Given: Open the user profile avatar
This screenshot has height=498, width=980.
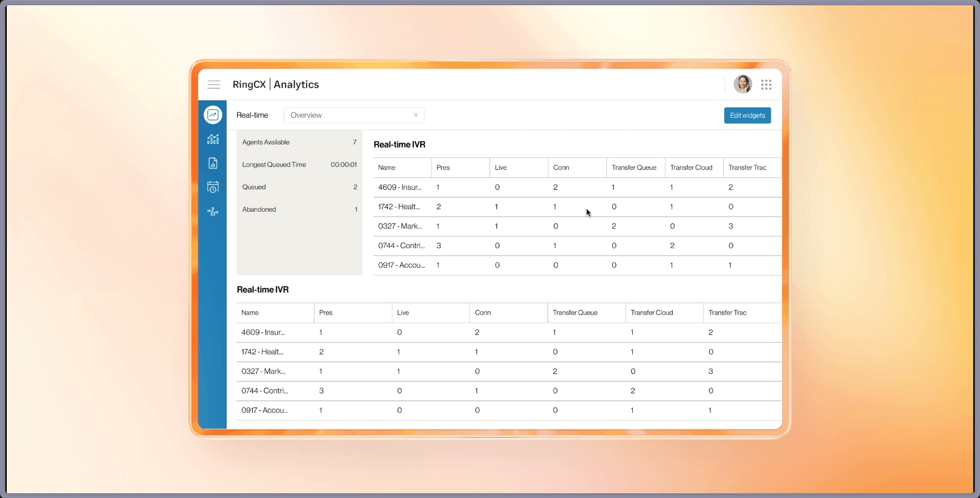Looking at the screenshot, I should pos(743,84).
